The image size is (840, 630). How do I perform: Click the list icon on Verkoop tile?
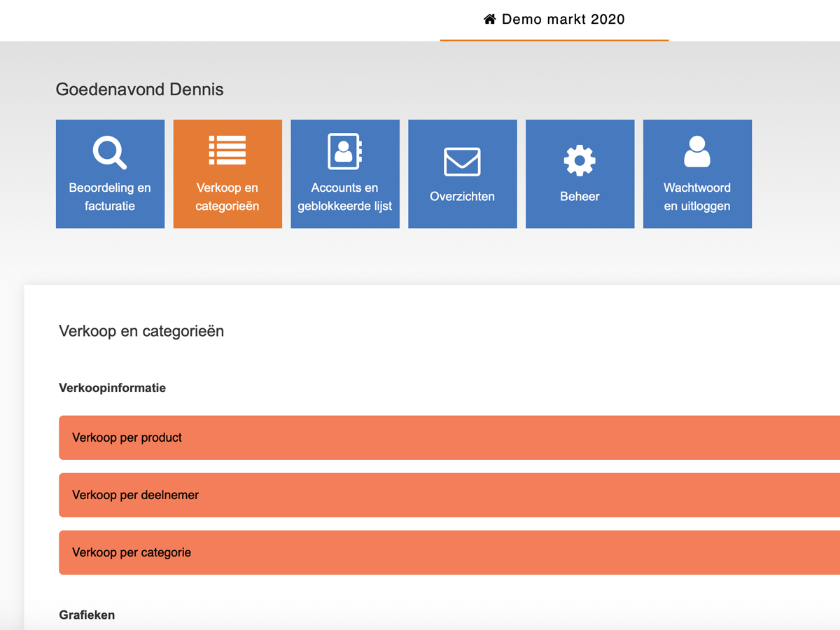point(227,150)
